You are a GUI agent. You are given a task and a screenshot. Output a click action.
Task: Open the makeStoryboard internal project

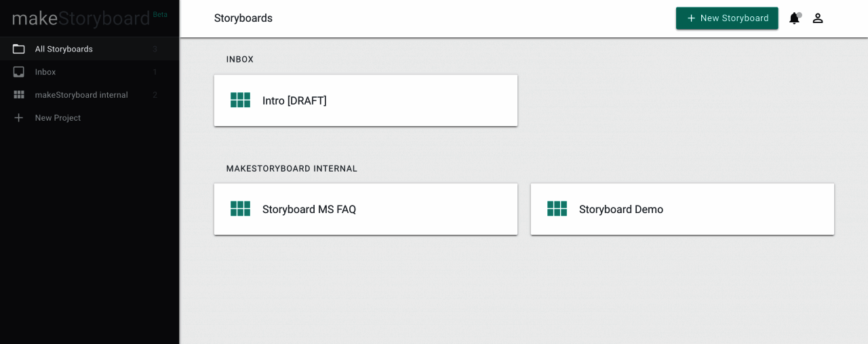81,95
